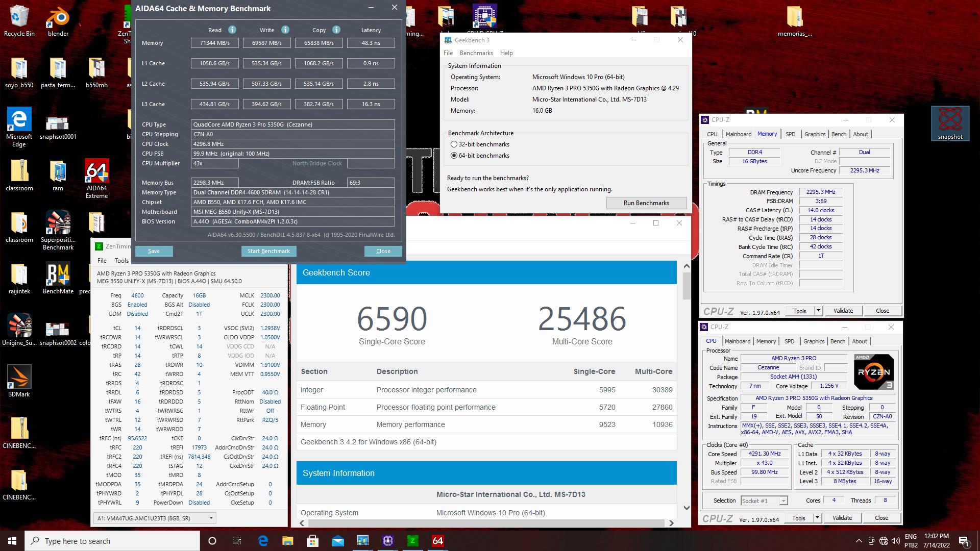Click the Geekbench results vertical scrollbar thumb
Image resolution: width=980 pixels, height=551 pixels.
687,286
